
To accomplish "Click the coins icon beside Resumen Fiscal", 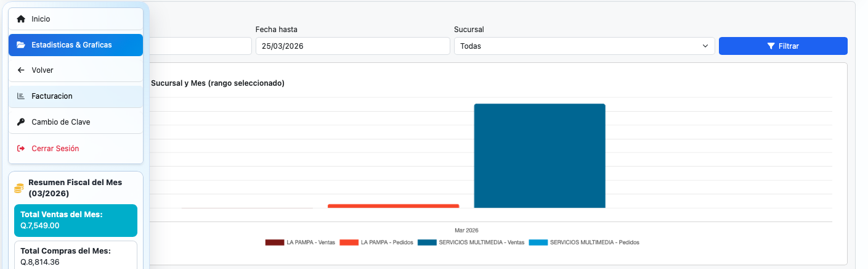I will click(19, 188).
